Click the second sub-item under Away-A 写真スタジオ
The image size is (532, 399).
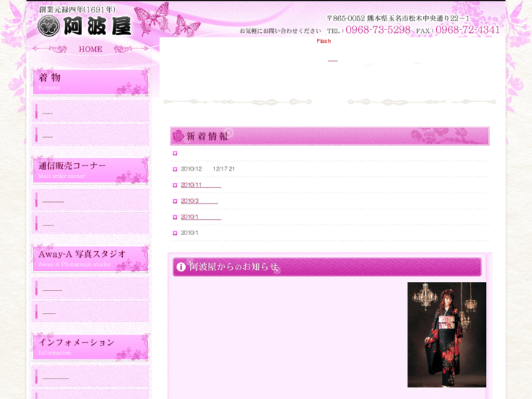click(x=91, y=311)
